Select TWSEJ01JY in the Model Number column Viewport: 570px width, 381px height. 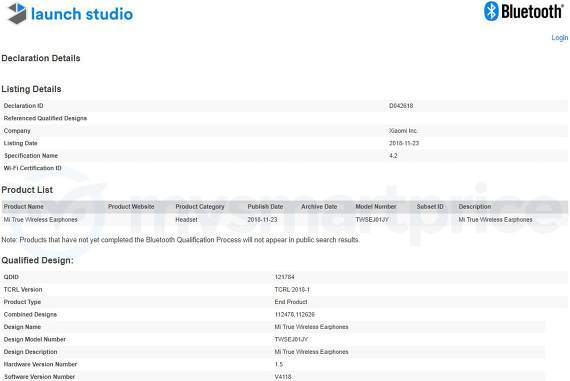tap(372, 220)
